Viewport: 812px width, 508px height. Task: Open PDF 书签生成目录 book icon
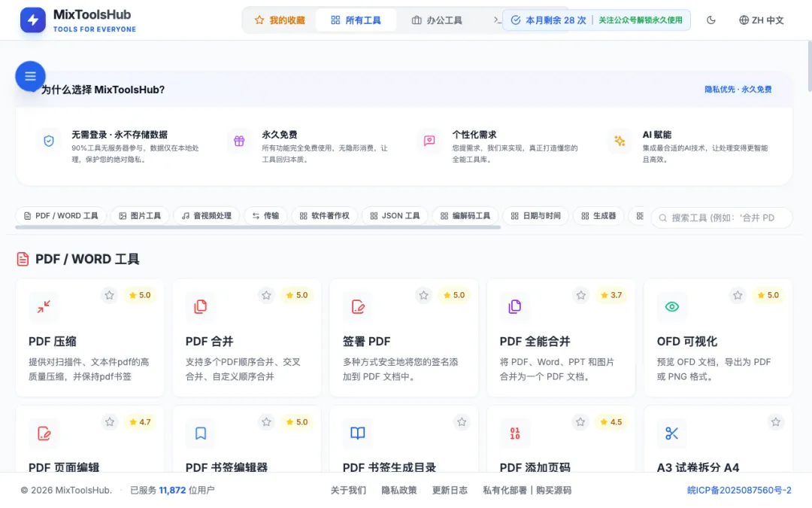[x=358, y=433]
